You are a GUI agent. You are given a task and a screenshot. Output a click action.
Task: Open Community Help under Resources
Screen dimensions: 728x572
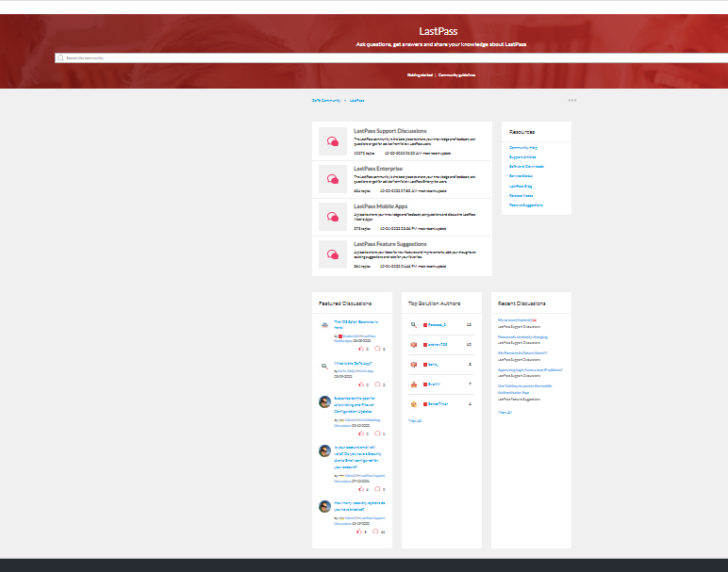tap(522, 148)
